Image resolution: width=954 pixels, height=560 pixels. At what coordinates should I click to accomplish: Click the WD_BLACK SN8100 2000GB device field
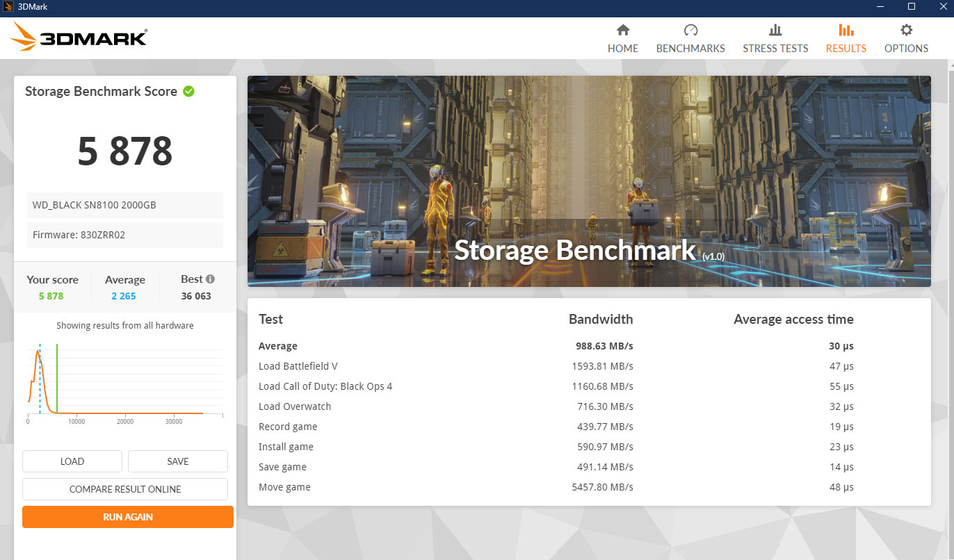click(125, 205)
